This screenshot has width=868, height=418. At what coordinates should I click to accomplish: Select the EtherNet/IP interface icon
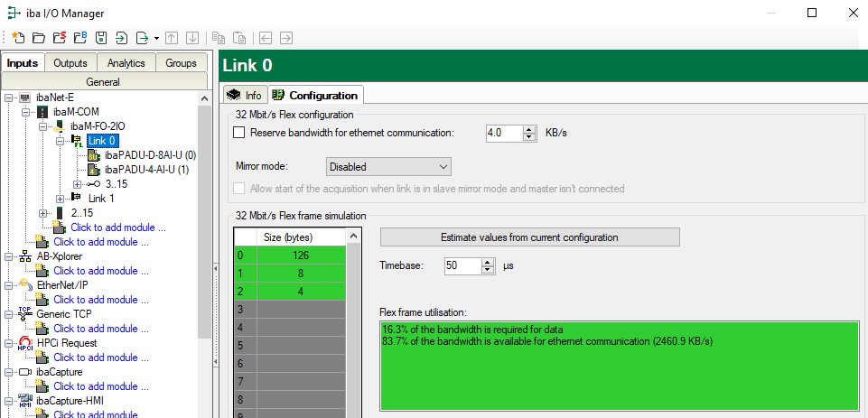pos(25,285)
